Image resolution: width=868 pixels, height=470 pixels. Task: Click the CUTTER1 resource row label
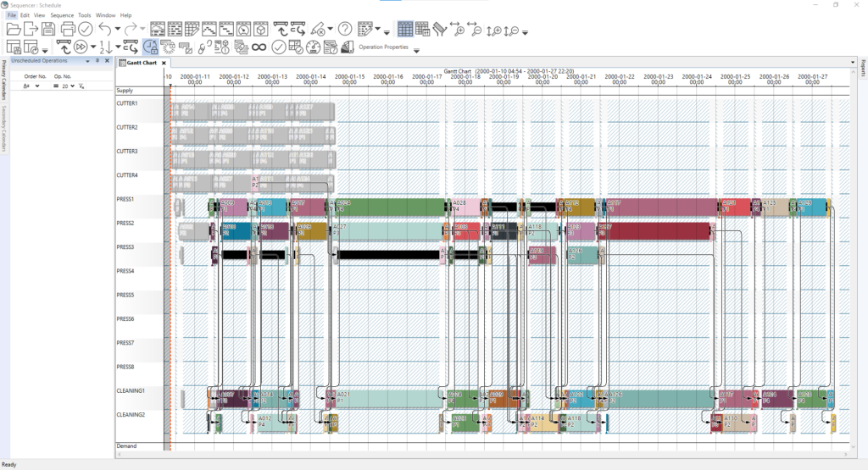(x=127, y=103)
